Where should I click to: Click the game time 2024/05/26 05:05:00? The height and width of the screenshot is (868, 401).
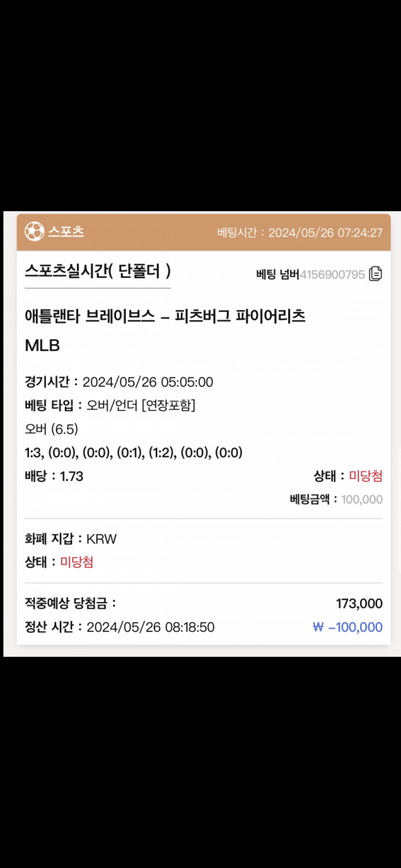point(148,382)
